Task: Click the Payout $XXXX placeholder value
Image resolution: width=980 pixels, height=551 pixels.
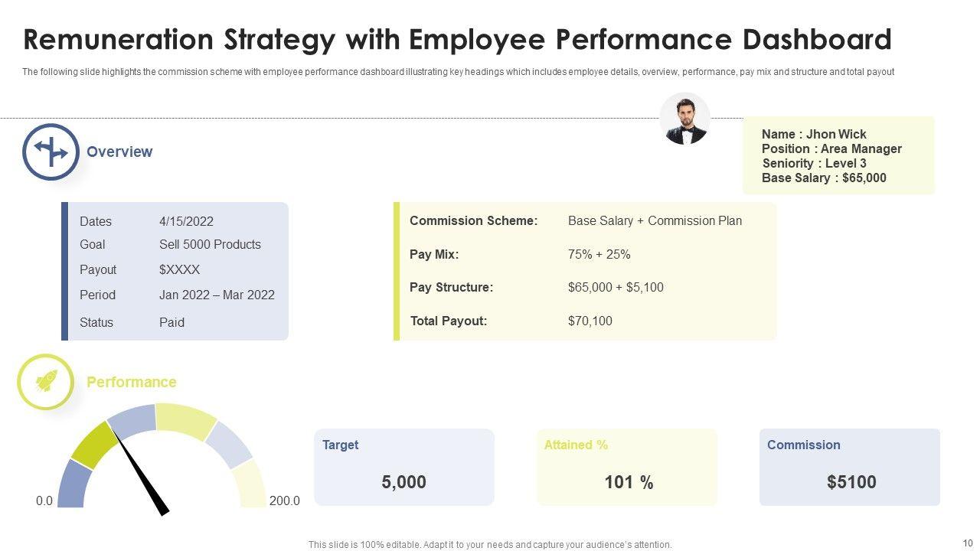Action: click(x=180, y=269)
